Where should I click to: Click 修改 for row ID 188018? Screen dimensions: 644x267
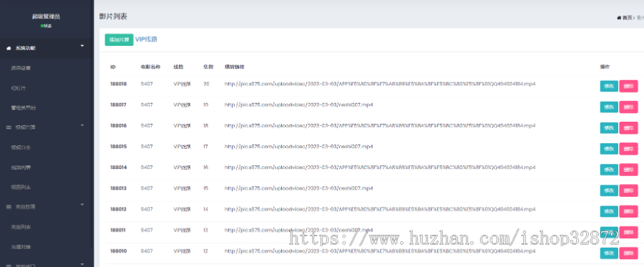[609, 86]
